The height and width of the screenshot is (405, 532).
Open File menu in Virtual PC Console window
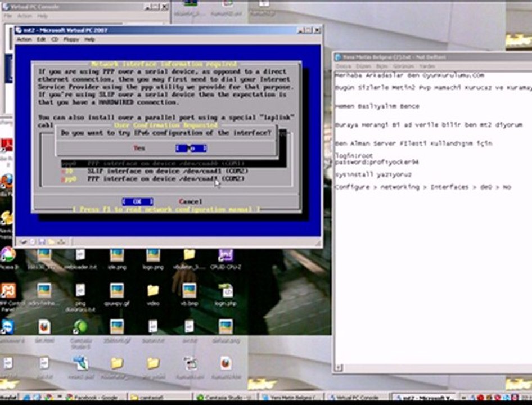tap(8, 16)
